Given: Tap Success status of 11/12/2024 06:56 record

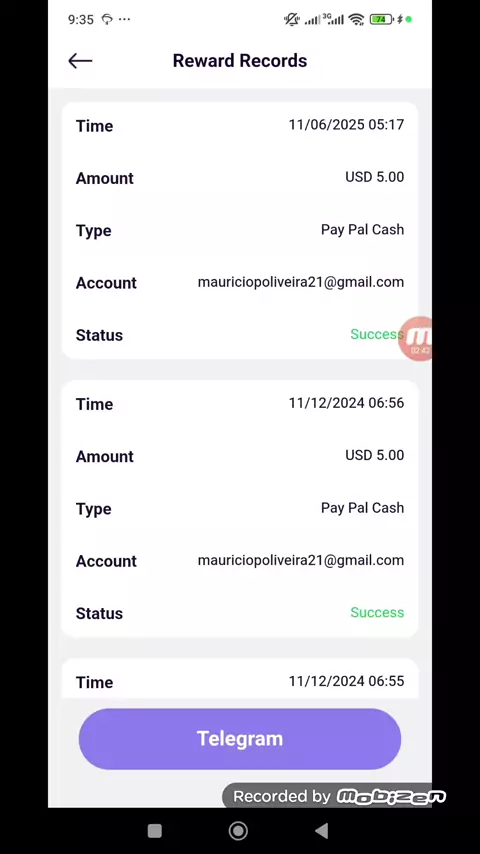Looking at the screenshot, I should click(377, 612).
